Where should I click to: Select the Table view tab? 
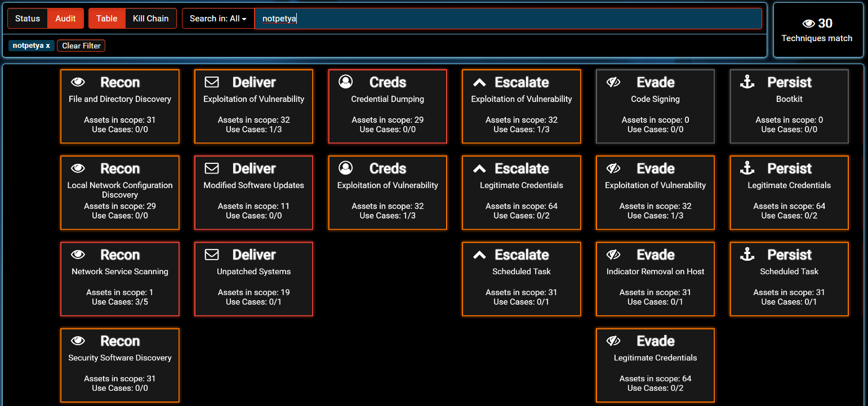(x=106, y=19)
